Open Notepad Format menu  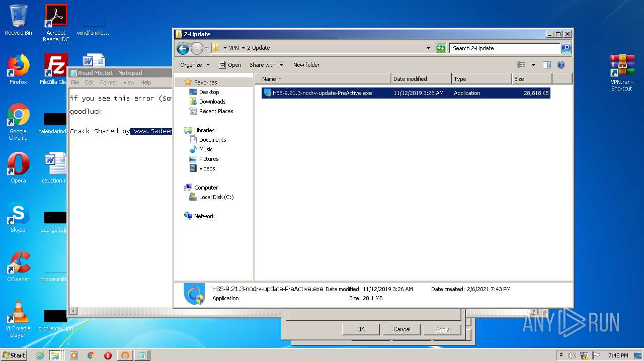[109, 82]
